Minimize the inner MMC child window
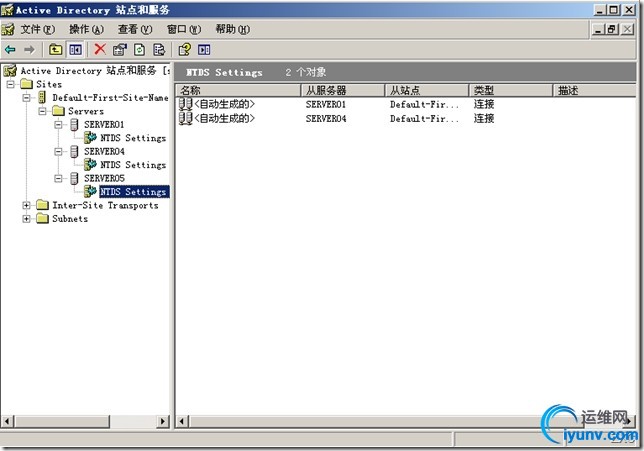This screenshot has width=644, height=451. 599,29
